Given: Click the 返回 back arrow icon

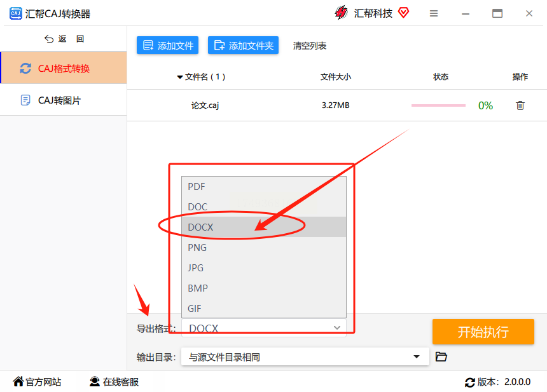Looking at the screenshot, I should 49,39.
